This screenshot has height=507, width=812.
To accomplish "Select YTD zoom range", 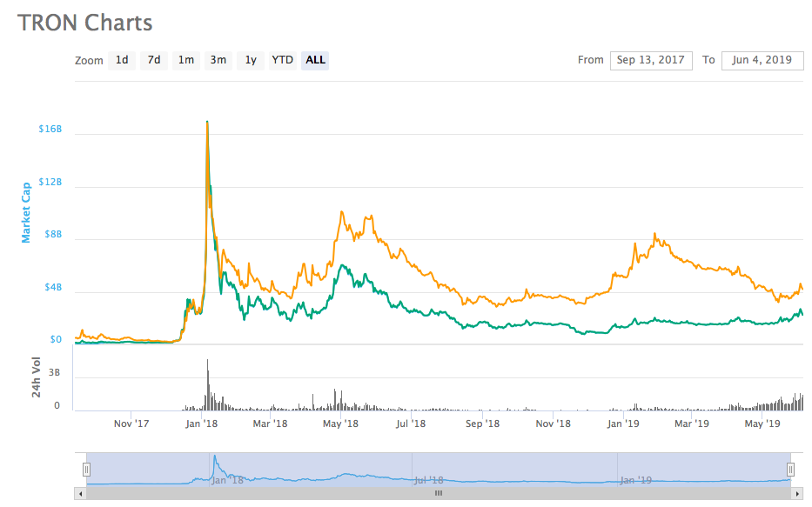I will tap(283, 61).
